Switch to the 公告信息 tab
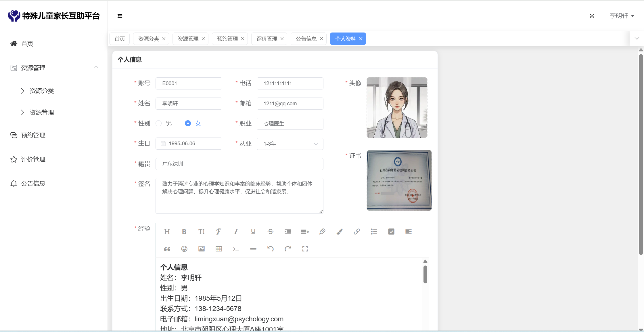 (x=306, y=39)
